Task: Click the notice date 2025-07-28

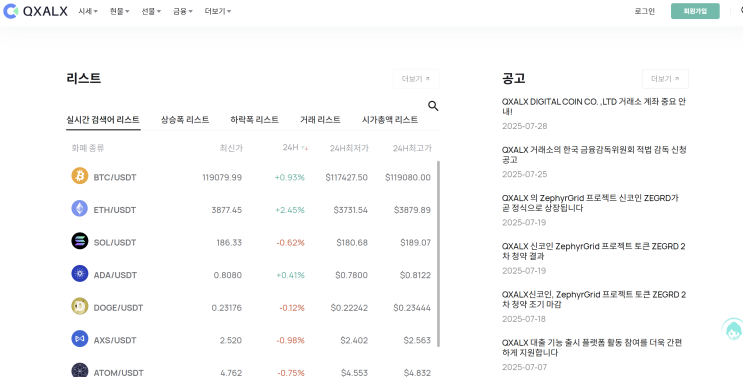Action: (525, 126)
